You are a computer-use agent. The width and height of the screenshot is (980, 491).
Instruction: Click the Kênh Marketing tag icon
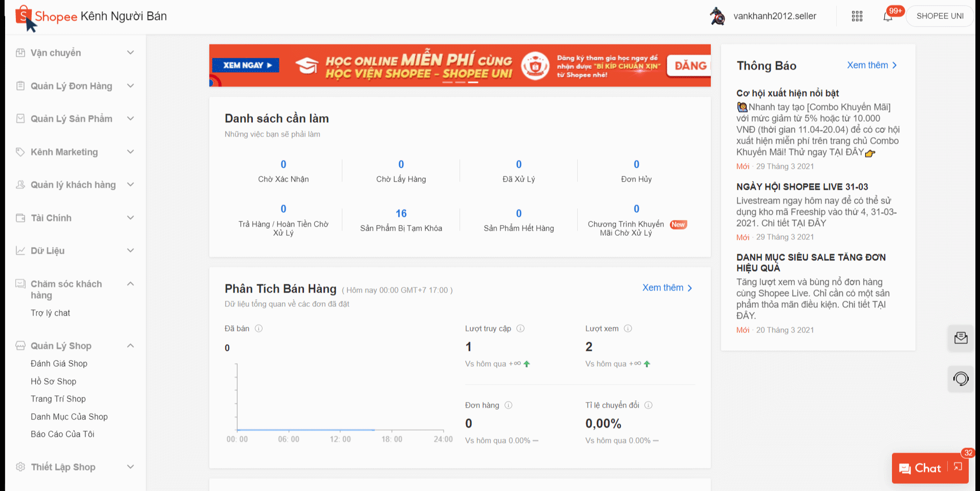pyautogui.click(x=20, y=152)
